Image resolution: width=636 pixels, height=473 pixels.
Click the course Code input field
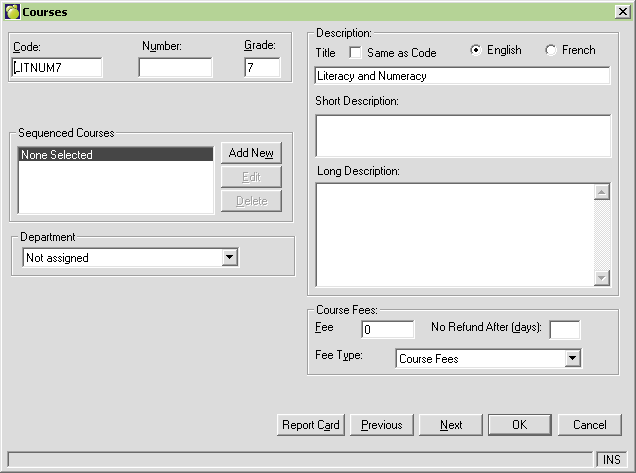(57, 68)
